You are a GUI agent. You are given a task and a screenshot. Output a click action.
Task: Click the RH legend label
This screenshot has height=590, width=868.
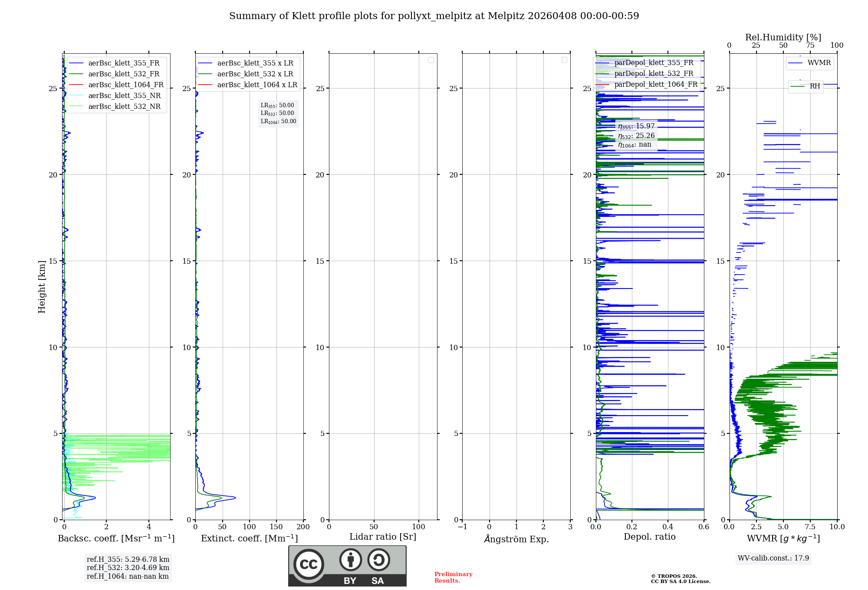pyautogui.click(x=815, y=86)
